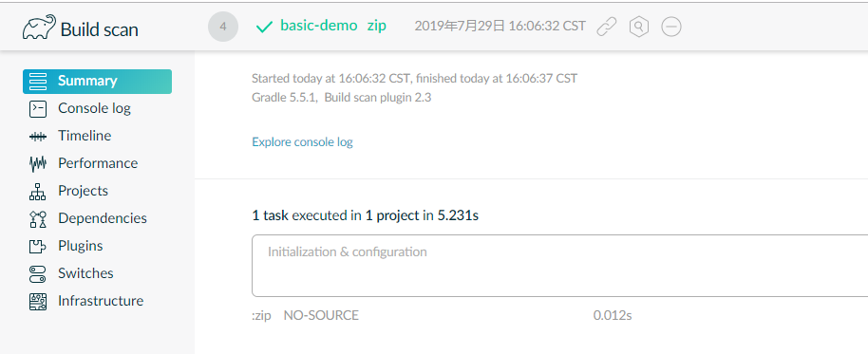Click the Timeline waveform icon
Screen dimensions: 868x354
coord(38,136)
